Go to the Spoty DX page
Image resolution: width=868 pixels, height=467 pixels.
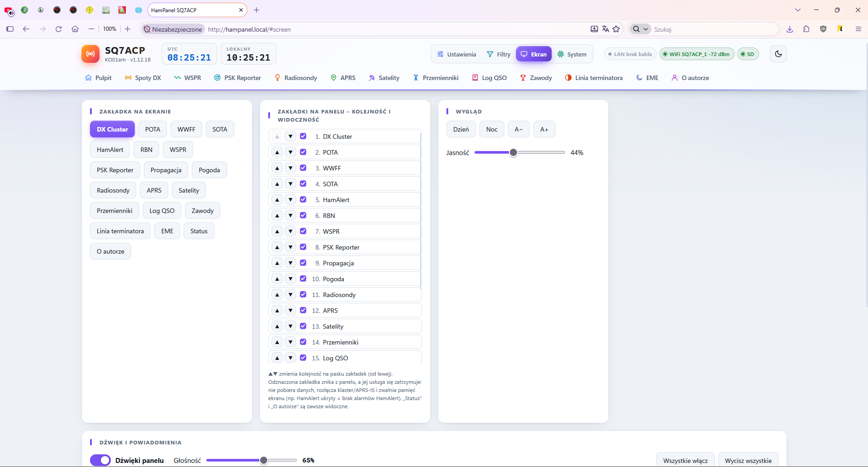143,78
